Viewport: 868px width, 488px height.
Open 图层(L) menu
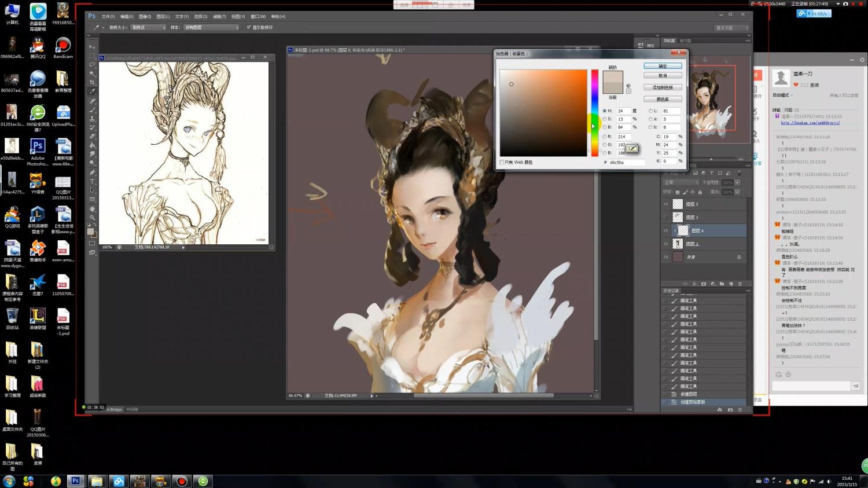click(x=163, y=16)
